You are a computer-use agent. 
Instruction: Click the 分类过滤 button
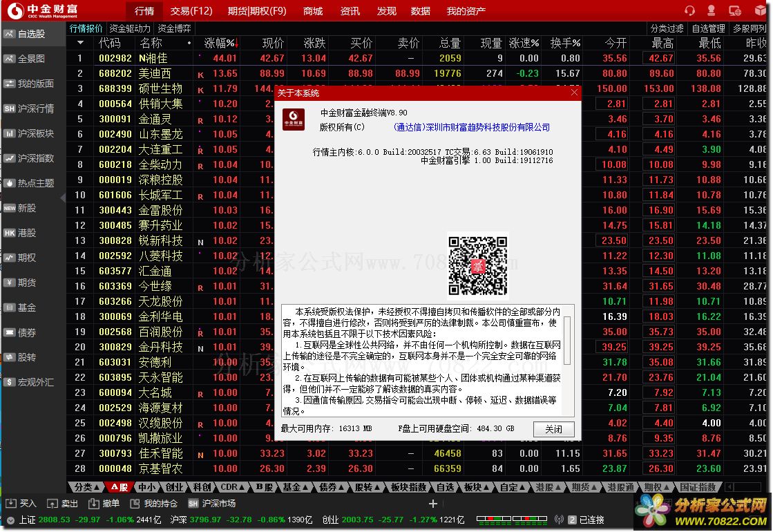(667, 28)
